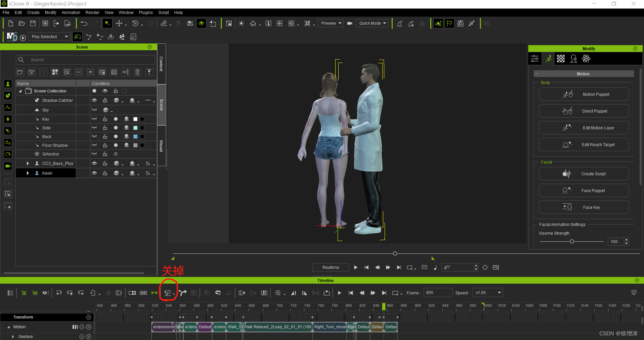Screen dimensions: 644x340
Task: Open player settings gear icon
Action: [x=485, y=268]
